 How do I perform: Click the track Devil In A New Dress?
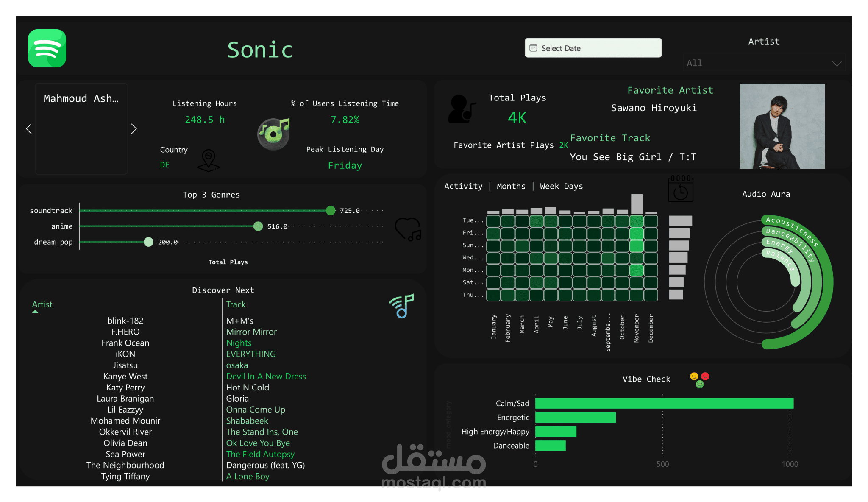click(x=266, y=376)
